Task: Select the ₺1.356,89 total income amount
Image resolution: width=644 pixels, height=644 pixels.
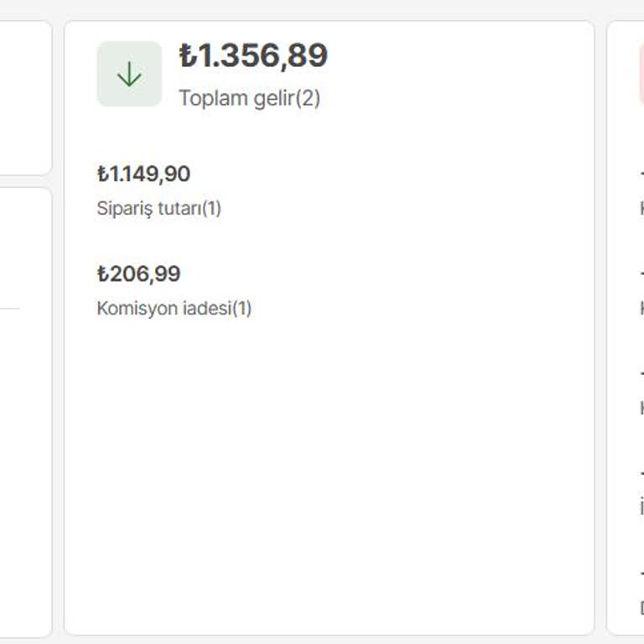Action: pos(253,56)
